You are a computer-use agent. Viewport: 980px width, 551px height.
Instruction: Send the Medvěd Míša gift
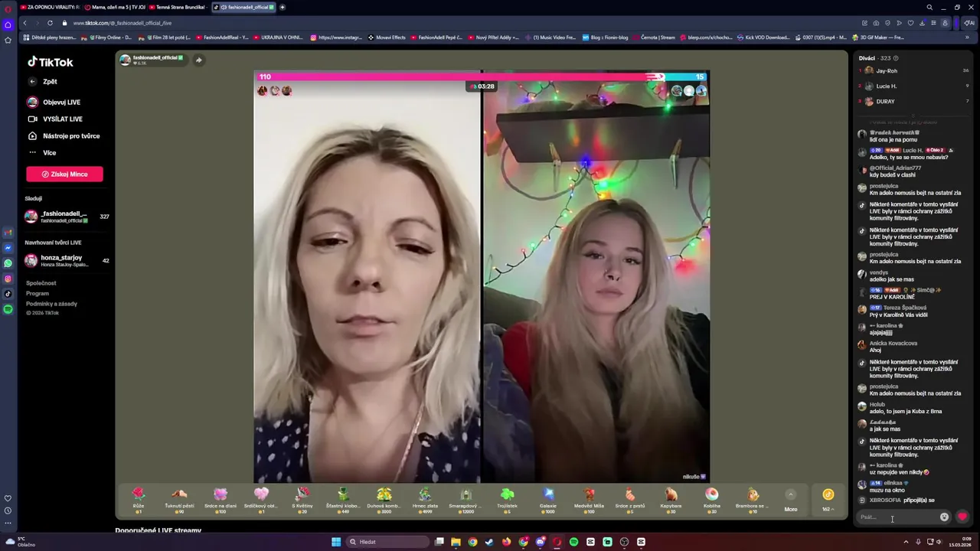[589, 500]
